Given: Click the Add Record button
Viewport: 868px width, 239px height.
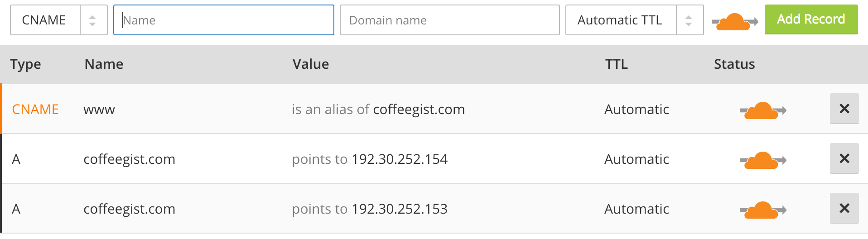Looking at the screenshot, I should pos(811,19).
